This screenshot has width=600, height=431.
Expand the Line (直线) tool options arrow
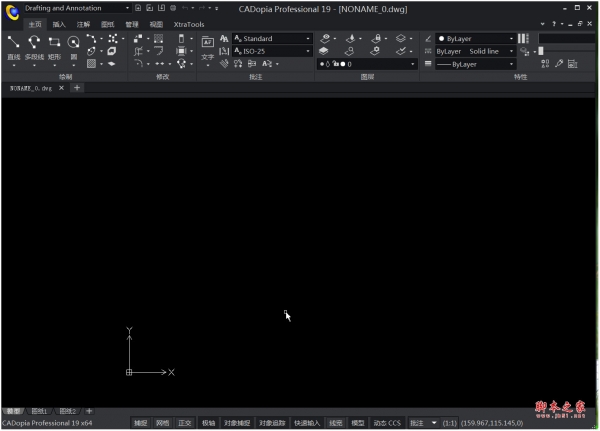pyautogui.click(x=14, y=65)
